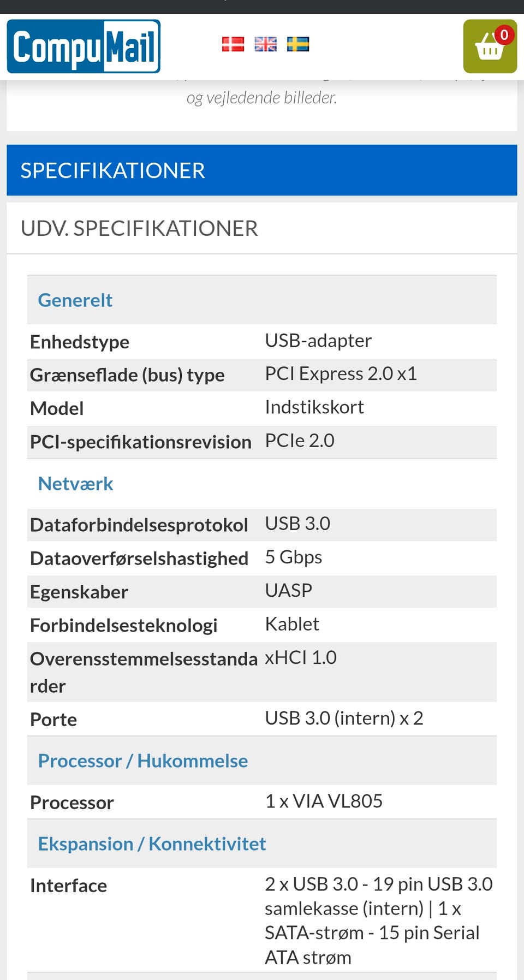Click the red basket count badge

(504, 35)
